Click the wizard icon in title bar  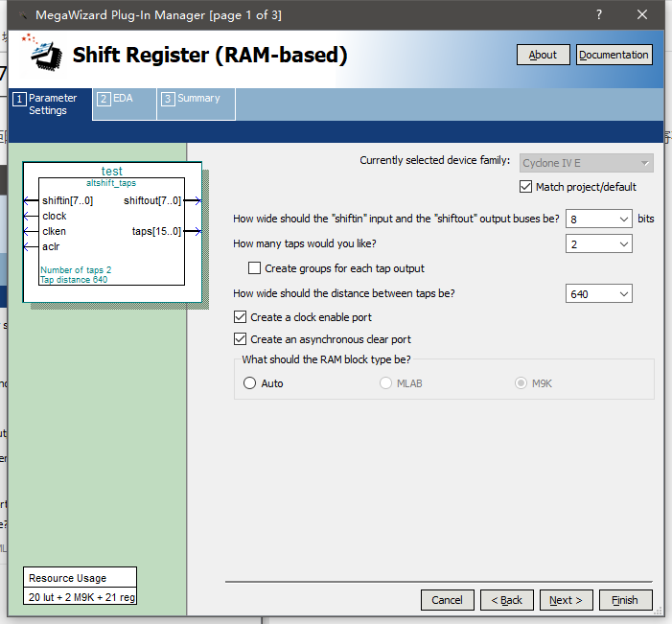(x=23, y=15)
